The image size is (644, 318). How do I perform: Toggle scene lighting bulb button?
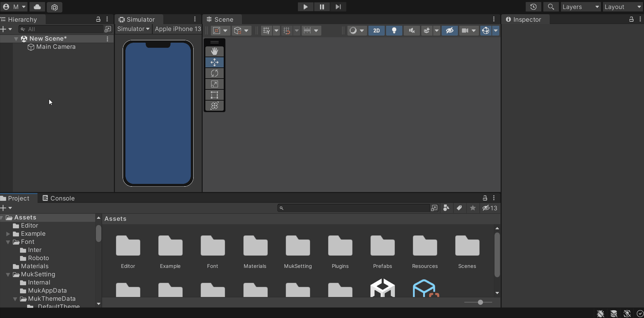[394, 30]
